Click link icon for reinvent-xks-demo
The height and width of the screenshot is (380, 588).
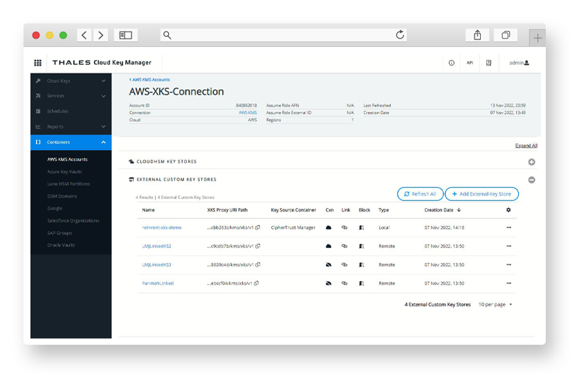344,227
